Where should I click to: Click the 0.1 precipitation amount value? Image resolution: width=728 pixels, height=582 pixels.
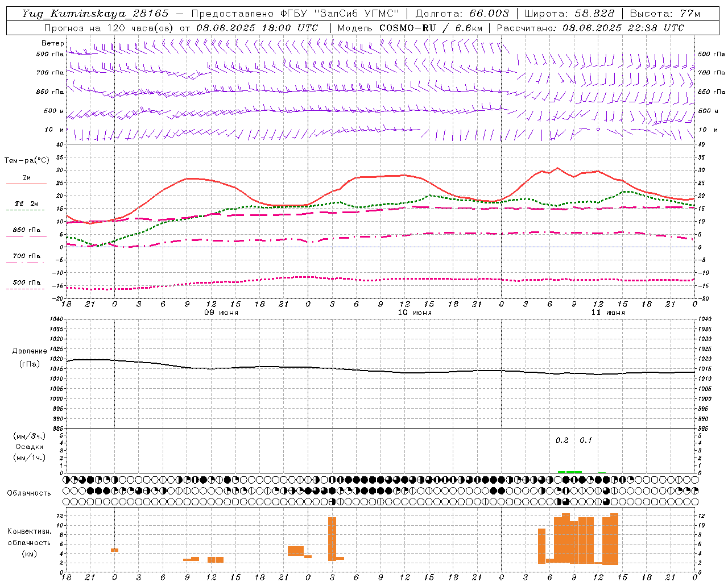click(x=586, y=440)
